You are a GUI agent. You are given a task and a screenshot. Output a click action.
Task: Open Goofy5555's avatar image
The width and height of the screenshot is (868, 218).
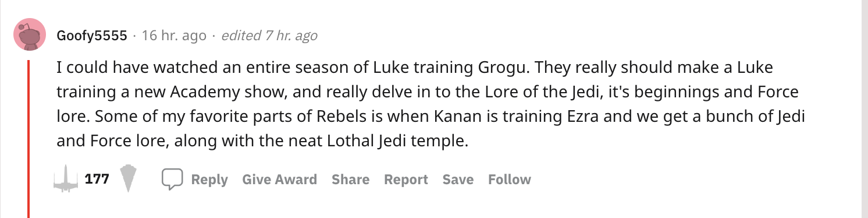(x=29, y=34)
